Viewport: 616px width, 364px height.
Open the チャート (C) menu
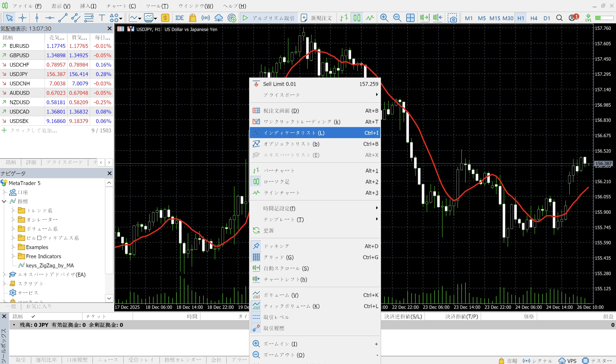(x=121, y=6)
